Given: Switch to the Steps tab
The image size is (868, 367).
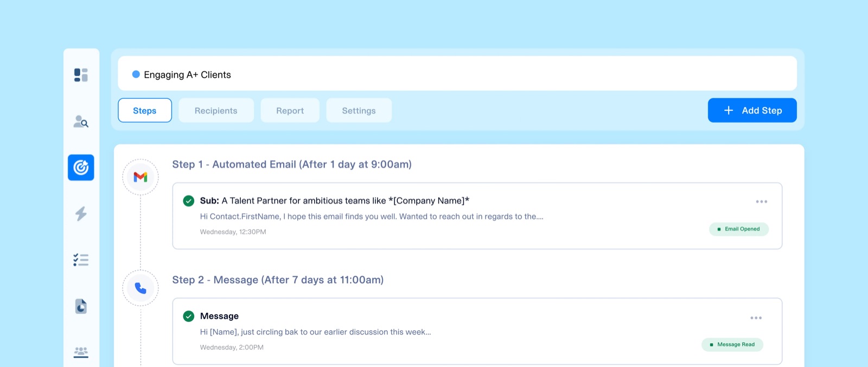Looking at the screenshot, I should point(145,110).
